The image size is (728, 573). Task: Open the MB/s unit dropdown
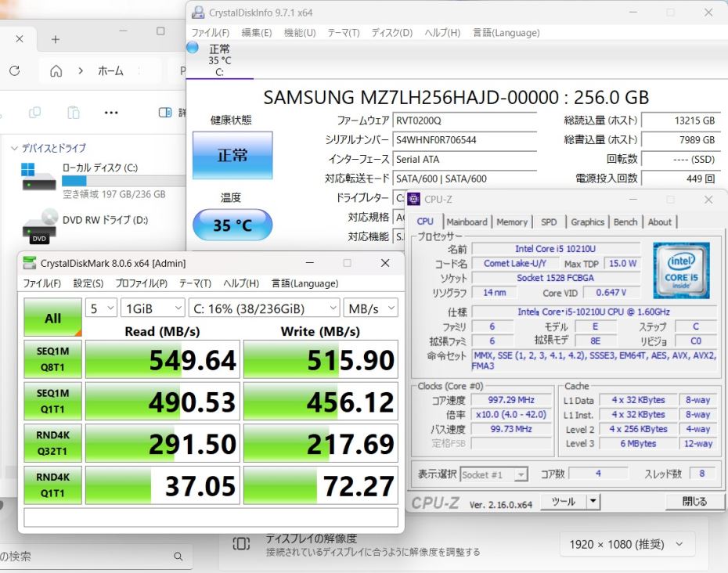(x=370, y=308)
